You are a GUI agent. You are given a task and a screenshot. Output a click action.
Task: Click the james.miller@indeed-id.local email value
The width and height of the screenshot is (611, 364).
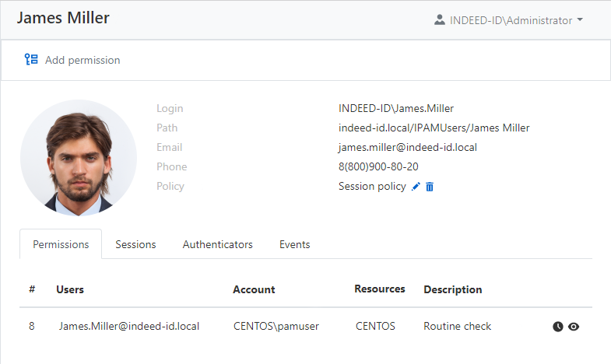coord(407,147)
